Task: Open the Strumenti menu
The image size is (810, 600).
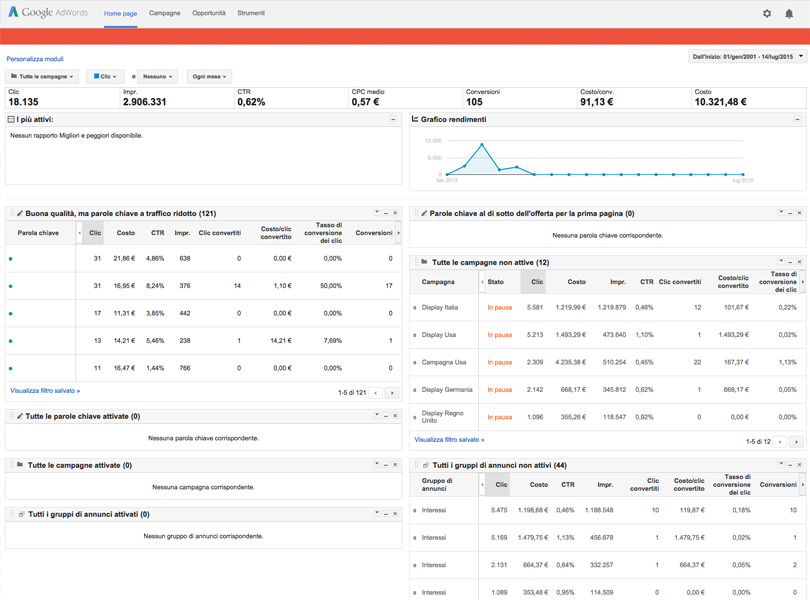Action: [251, 13]
